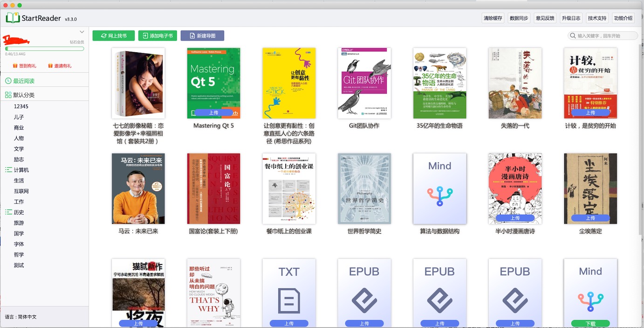Select the 文学 category

click(x=19, y=149)
